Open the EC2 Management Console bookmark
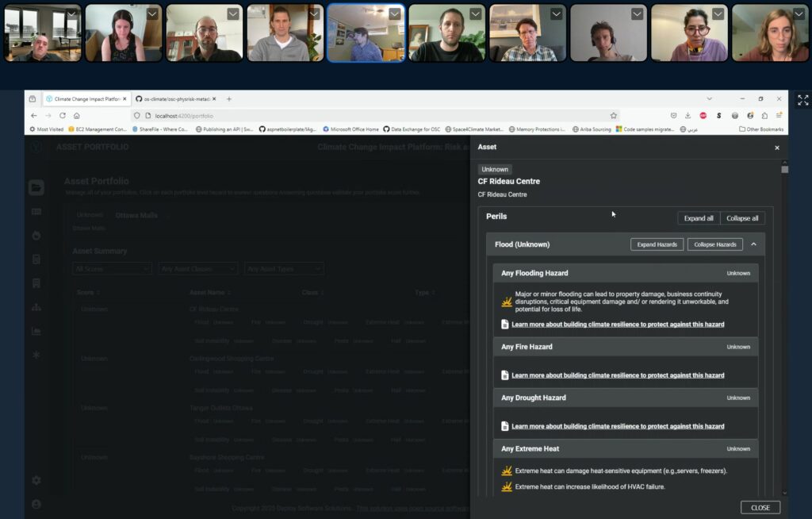The height and width of the screenshot is (519, 812). (x=98, y=129)
